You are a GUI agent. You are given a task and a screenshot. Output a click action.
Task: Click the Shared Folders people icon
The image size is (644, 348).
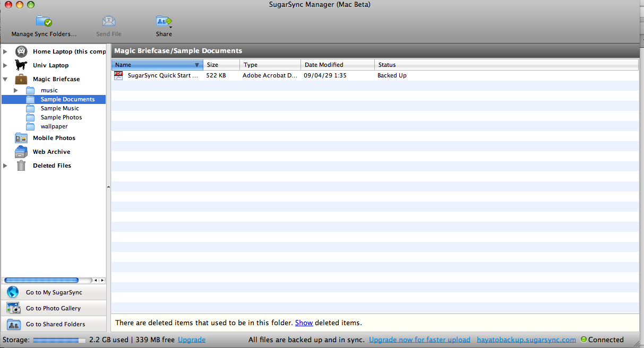pos(13,324)
